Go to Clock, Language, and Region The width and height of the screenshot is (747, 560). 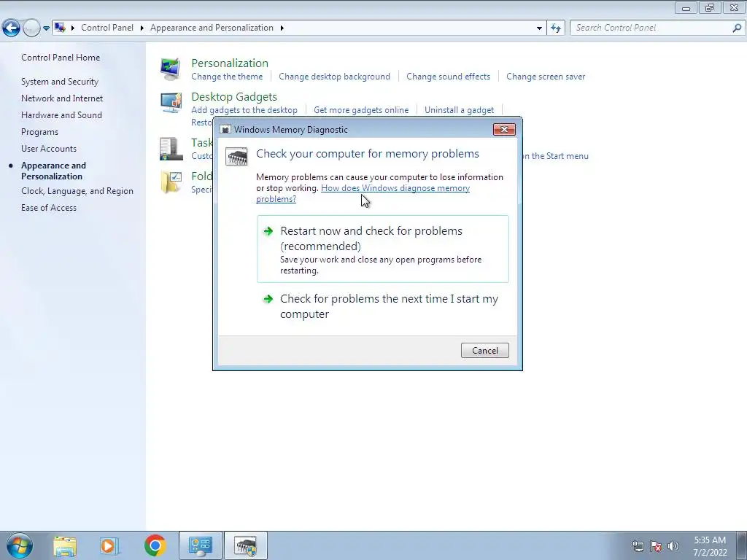click(77, 191)
